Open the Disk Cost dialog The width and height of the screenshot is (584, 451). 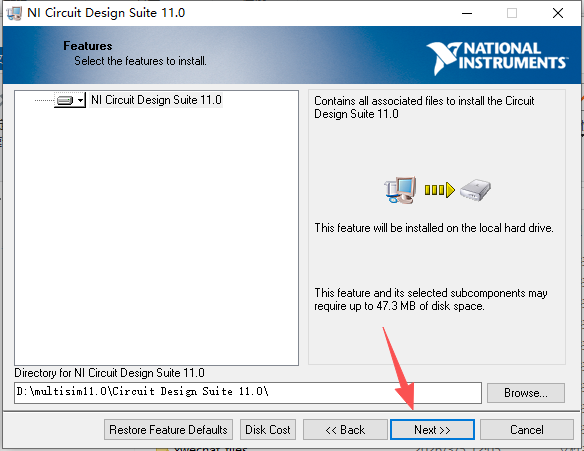click(268, 430)
